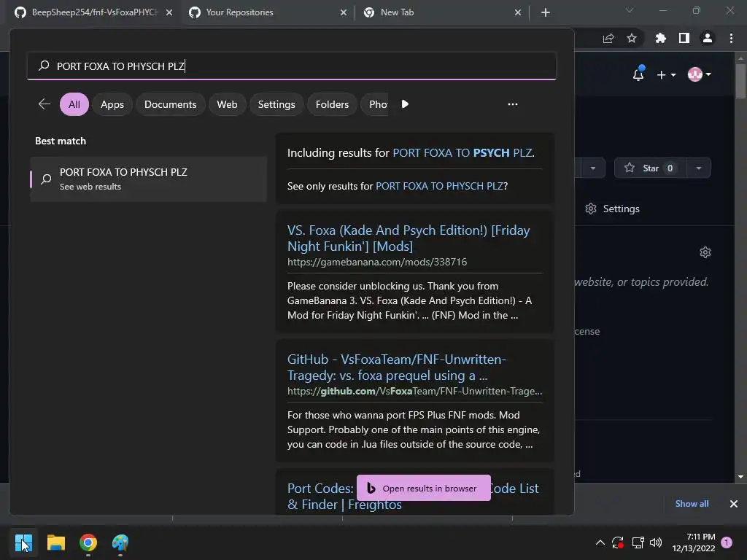Screen dimensions: 747x560
Task: Click the gamebanana.com/mods/338716 URL
Action: tap(377, 262)
